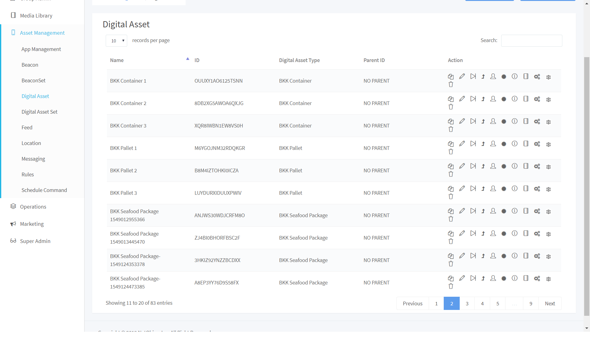Screen dimensions: 590x364
Task: Open Digital Asset Set in the sidebar
Action: coord(39,112)
